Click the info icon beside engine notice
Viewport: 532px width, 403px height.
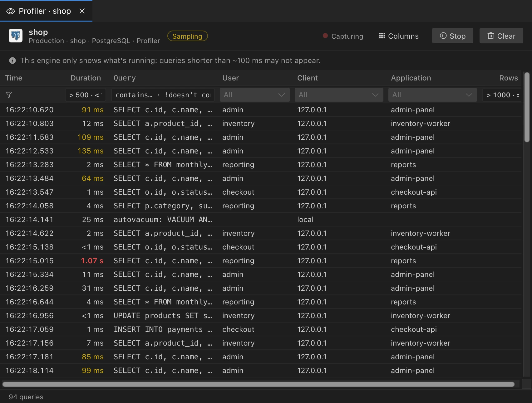click(12, 61)
